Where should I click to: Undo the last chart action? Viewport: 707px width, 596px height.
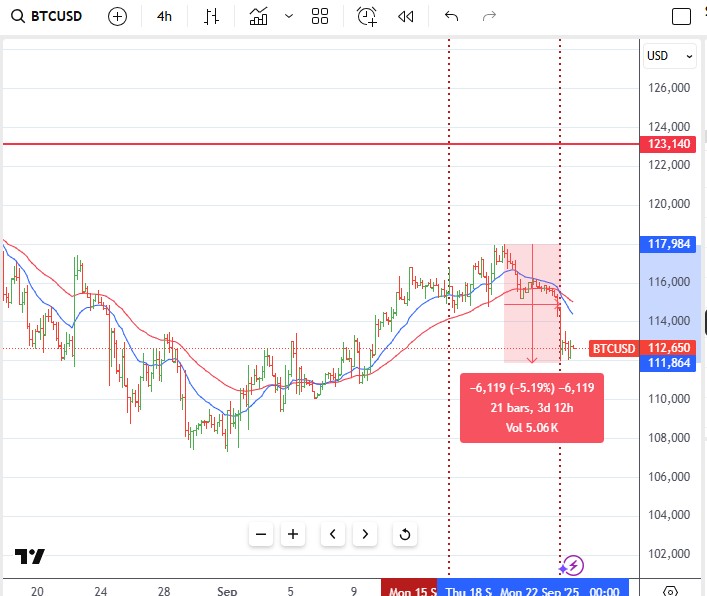[x=451, y=16]
